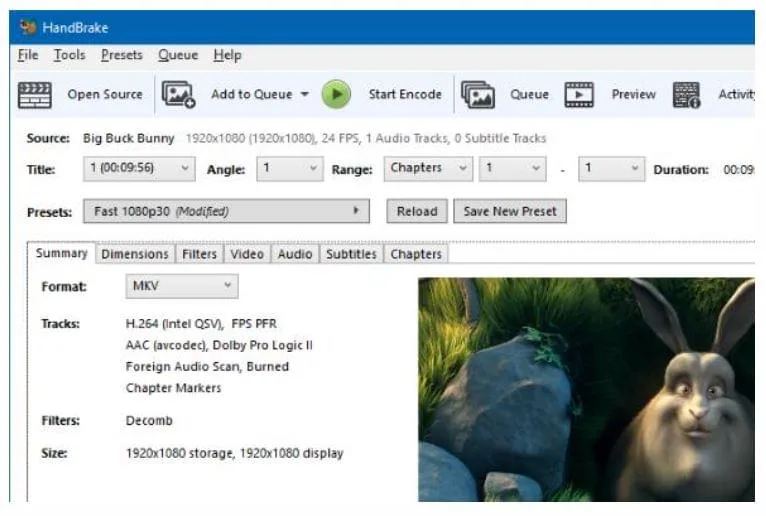This screenshot has width=766, height=516.
Task: Open the Tools menu
Action: click(69, 55)
